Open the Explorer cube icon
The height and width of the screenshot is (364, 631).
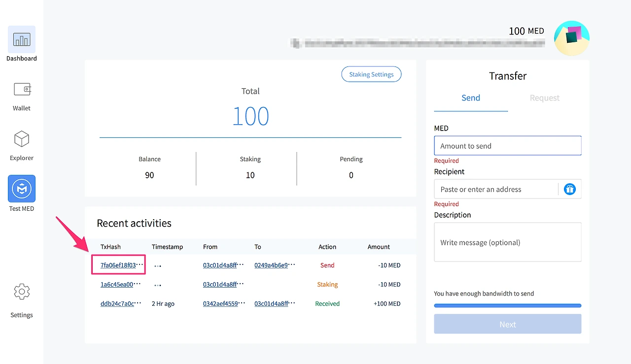[x=22, y=139]
